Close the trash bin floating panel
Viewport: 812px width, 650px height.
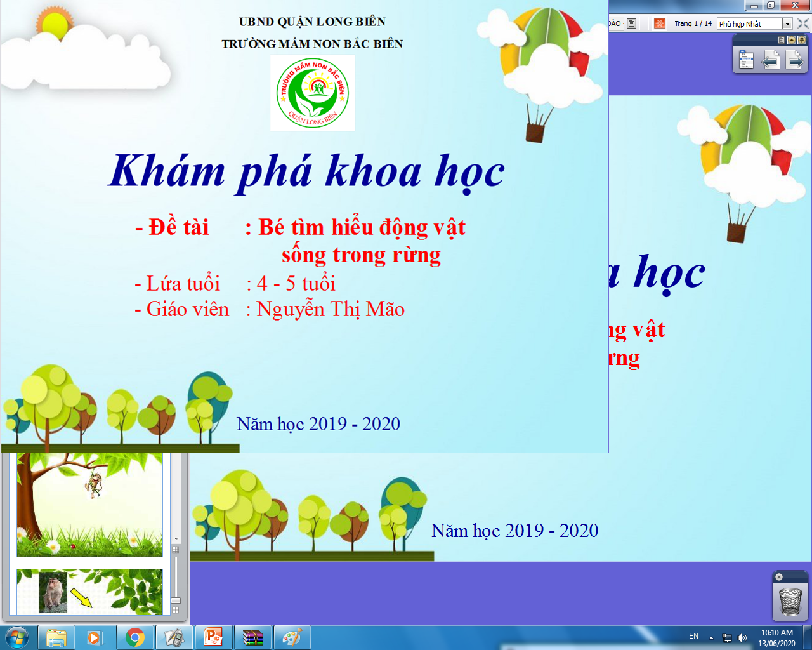(x=779, y=577)
